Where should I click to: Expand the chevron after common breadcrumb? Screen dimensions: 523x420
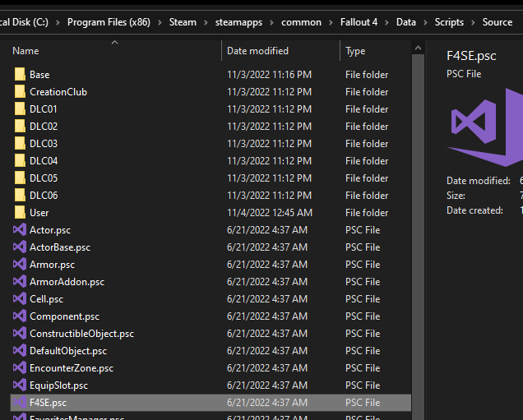coord(331,22)
